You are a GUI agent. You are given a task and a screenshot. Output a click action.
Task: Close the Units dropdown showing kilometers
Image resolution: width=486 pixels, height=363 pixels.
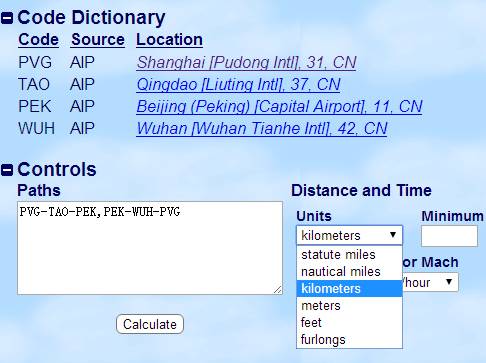tap(349, 235)
